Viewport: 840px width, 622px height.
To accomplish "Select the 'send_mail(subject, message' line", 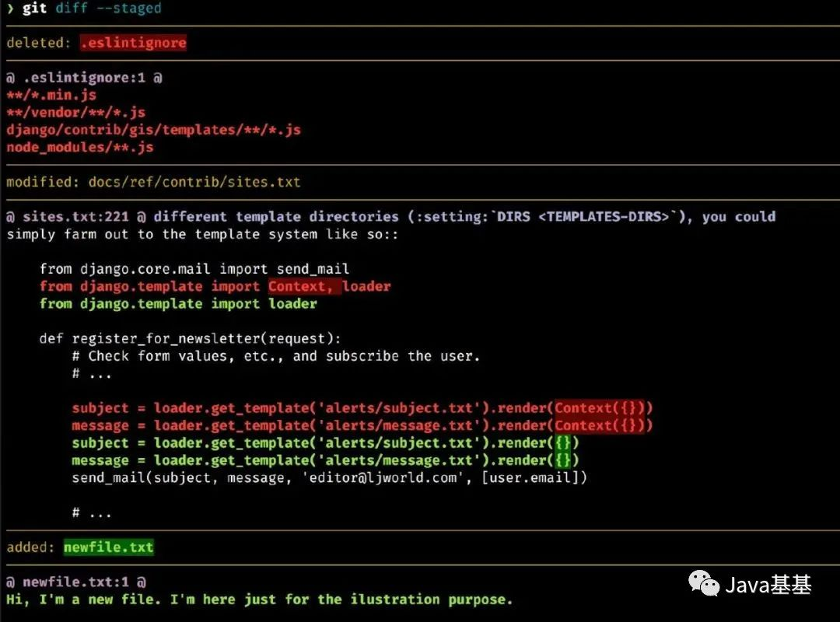I will coord(330,477).
